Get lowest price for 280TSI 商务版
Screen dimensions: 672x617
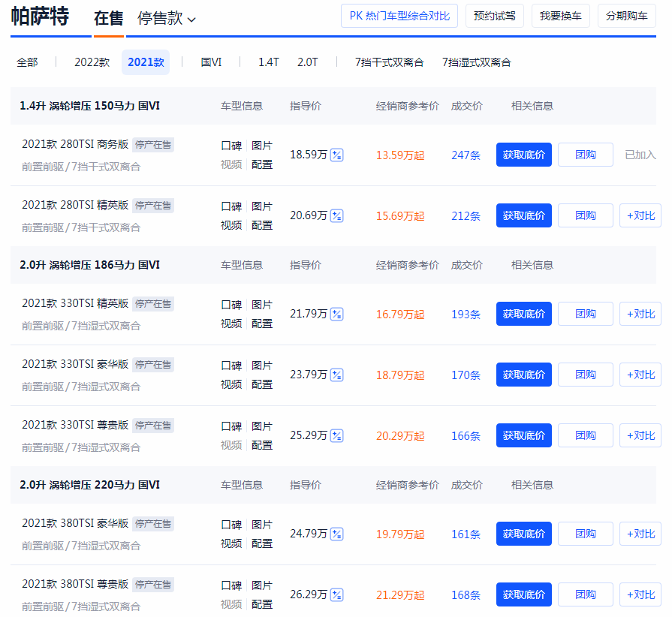524,155
